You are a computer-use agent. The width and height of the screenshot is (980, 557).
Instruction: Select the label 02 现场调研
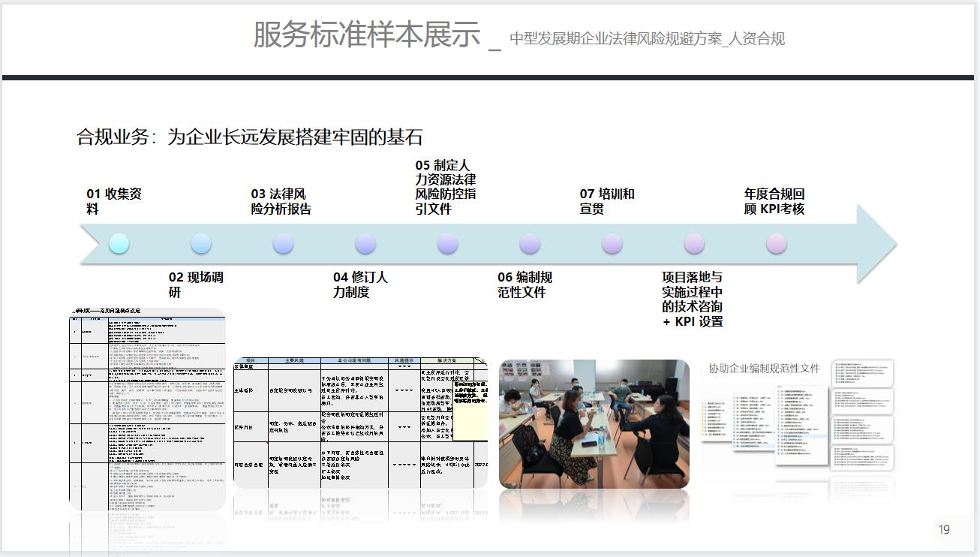point(196,285)
